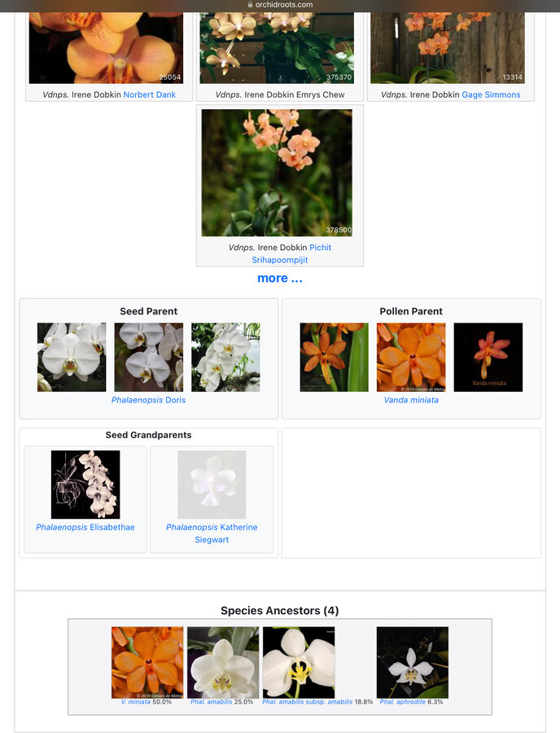Select the first Vanda miniata thumbnail
The height and width of the screenshot is (733, 560).
(x=334, y=358)
